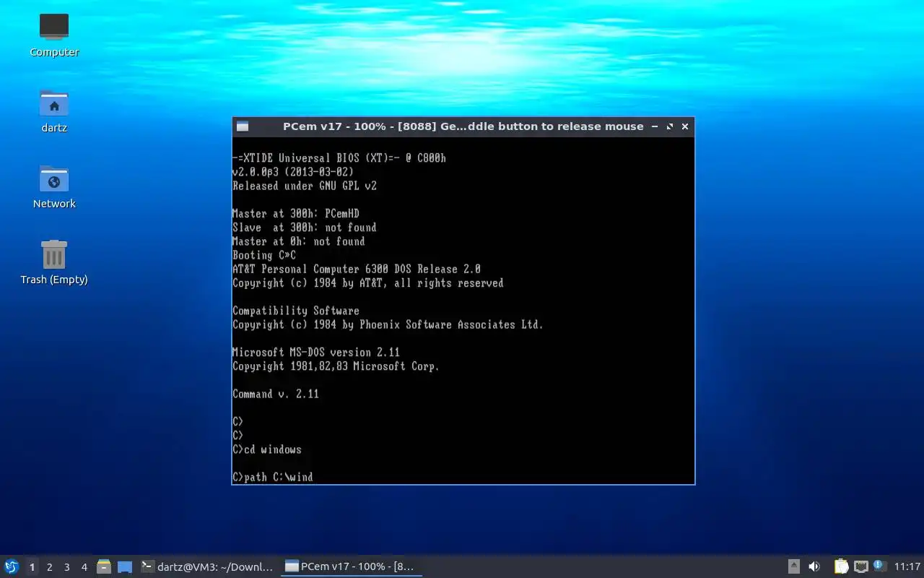Click 'Copyright 1981,82,83 Microsoft Corp.' line
Image resolution: width=924 pixels, height=578 pixels.
point(336,366)
